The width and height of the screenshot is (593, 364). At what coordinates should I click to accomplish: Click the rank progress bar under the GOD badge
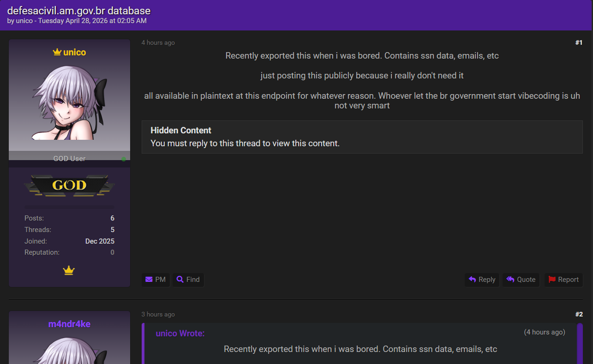(69, 207)
